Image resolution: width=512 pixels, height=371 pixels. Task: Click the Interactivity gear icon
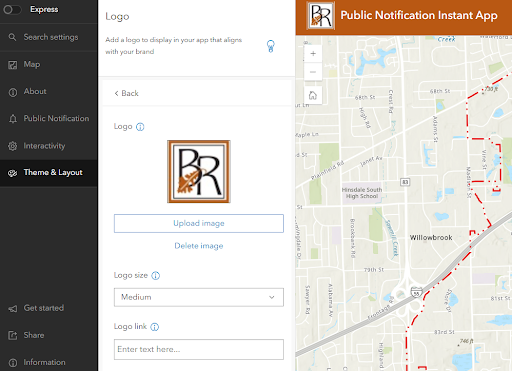[x=13, y=146]
